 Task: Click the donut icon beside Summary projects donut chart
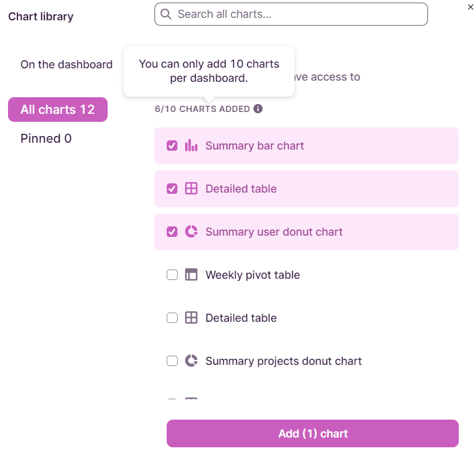coord(191,361)
